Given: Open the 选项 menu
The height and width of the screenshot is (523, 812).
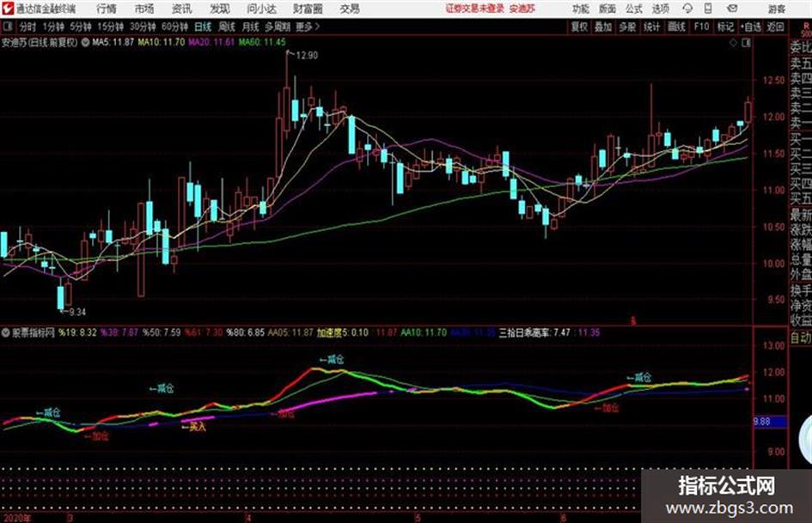Looking at the screenshot, I should (661, 9).
